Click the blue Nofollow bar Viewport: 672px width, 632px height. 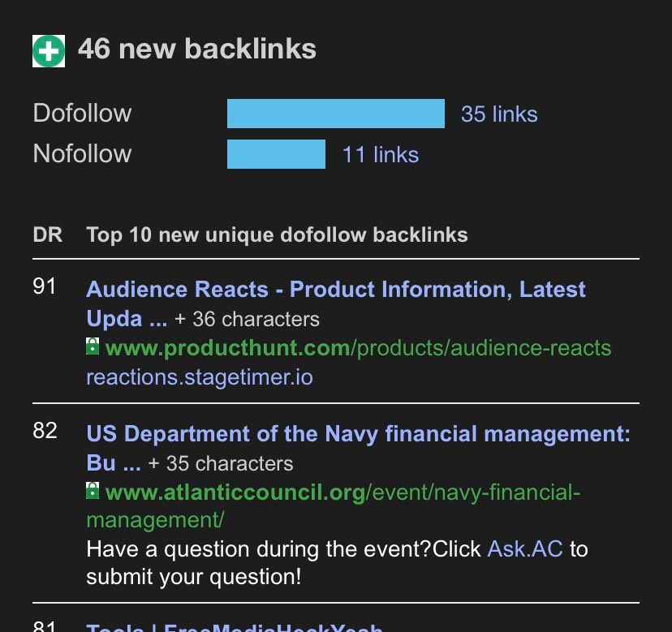coord(276,154)
